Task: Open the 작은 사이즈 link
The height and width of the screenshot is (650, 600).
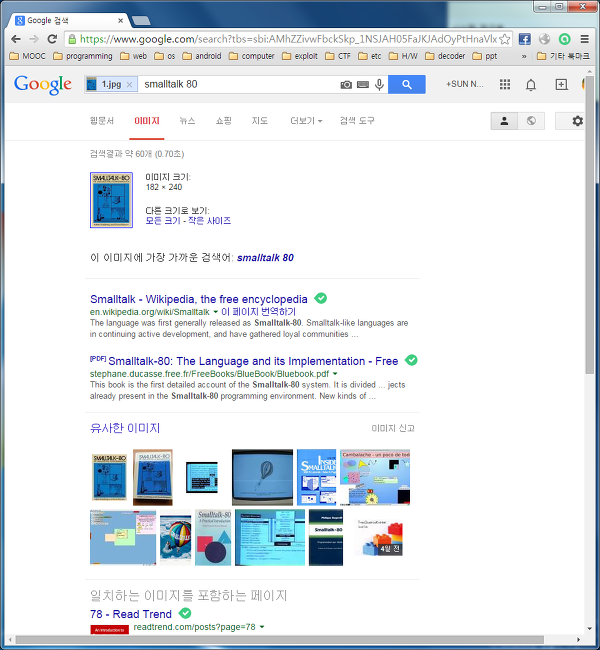Action: tap(209, 221)
